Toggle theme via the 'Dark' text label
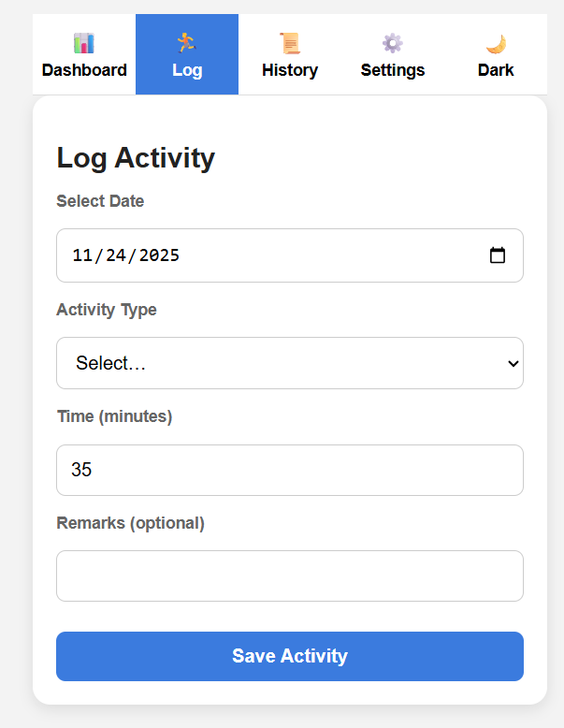 (496, 70)
